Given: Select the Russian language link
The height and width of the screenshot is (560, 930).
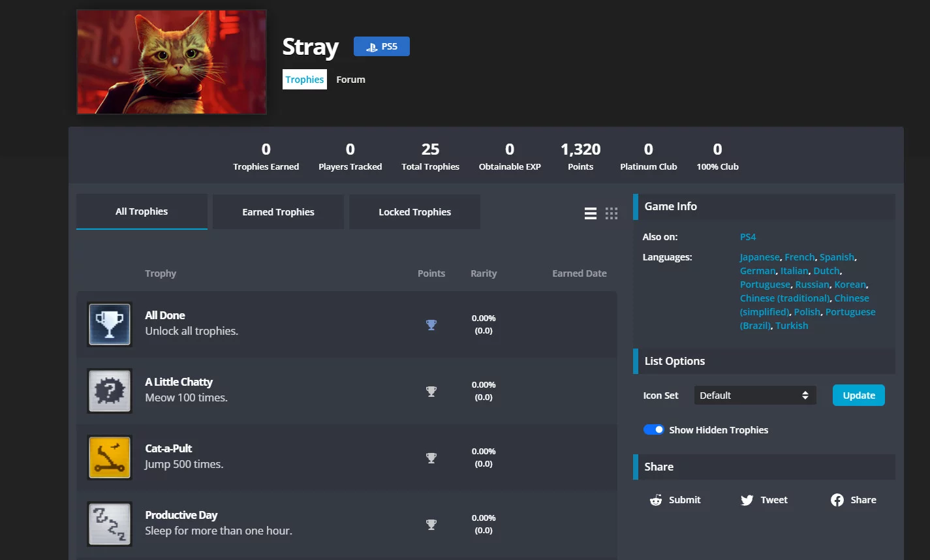Looking at the screenshot, I should 813,285.
